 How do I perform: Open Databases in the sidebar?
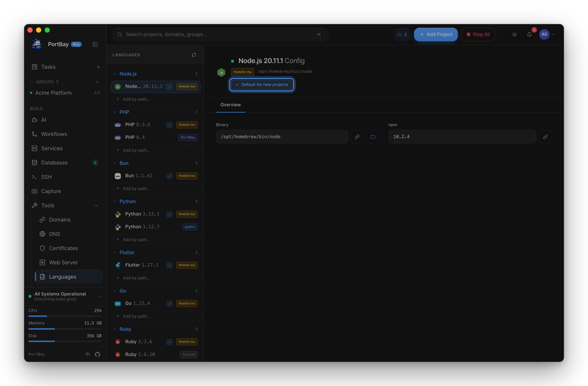pyautogui.click(x=65, y=163)
